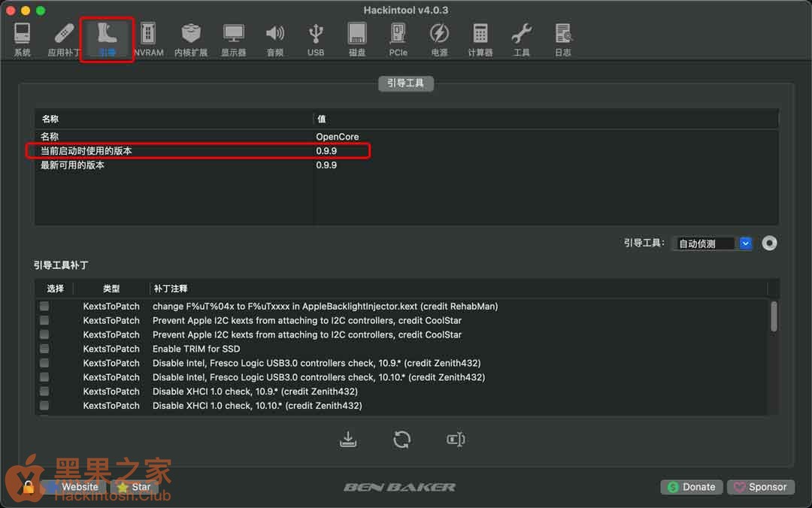Open the 计算器 (Calculator) toolbar section
This screenshot has width=812, height=508.
pos(480,39)
